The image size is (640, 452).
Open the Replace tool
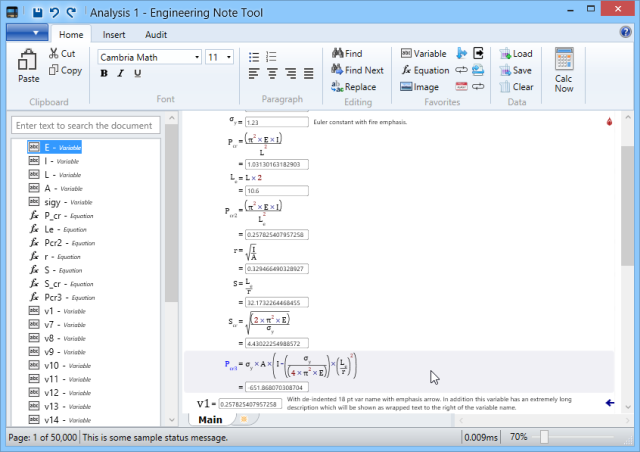click(x=353, y=87)
